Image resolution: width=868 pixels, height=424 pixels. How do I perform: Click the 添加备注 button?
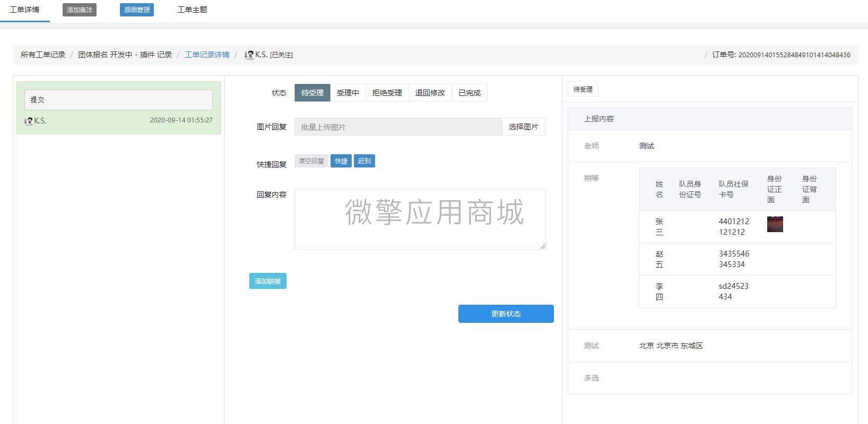click(80, 10)
